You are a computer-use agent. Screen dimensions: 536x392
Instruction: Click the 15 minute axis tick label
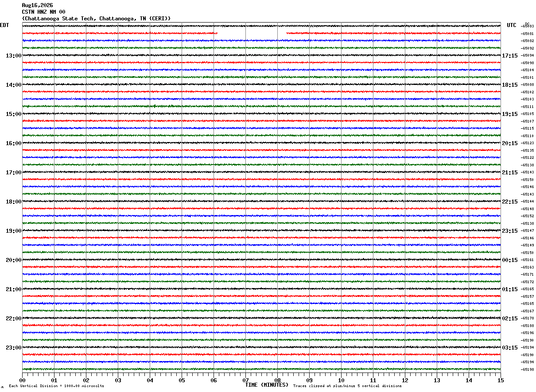(501, 380)
